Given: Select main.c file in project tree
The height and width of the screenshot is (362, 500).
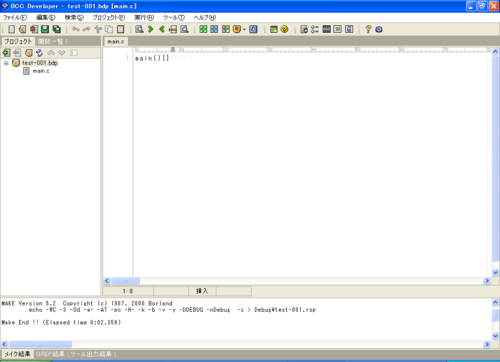Looking at the screenshot, I should pyautogui.click(x=41, y=71).
